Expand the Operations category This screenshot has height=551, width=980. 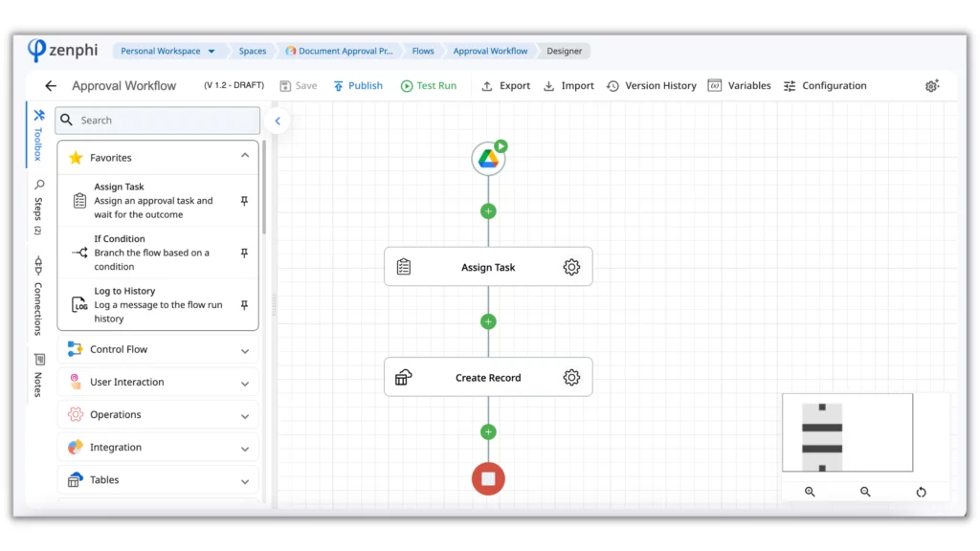[158, 414]
